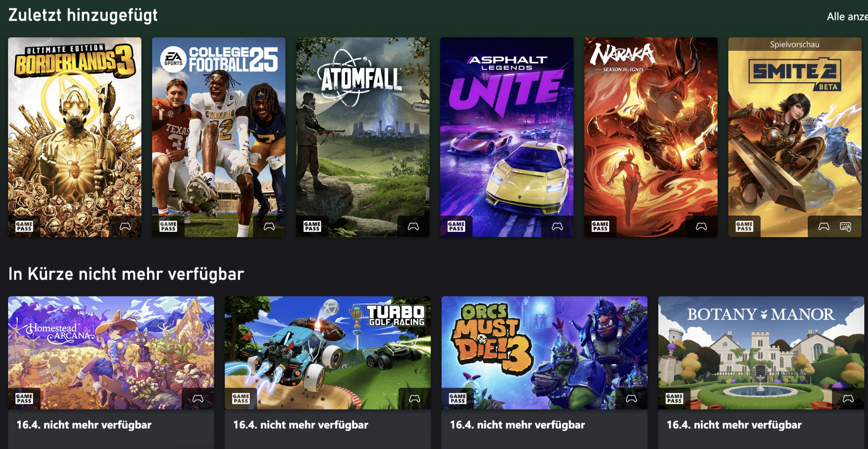Open the Botany Manor banner image
The height and width of the screenshot is (449, 868).
(x=761, y=352)
